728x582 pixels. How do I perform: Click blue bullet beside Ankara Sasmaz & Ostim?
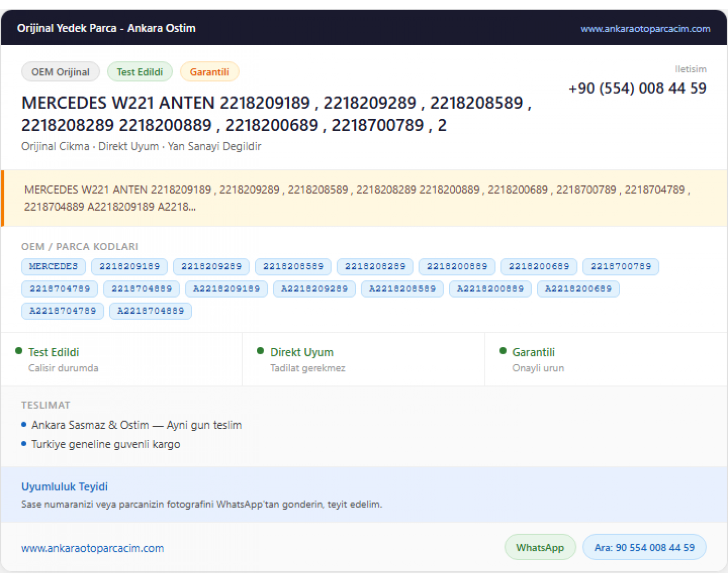[24, 424]
